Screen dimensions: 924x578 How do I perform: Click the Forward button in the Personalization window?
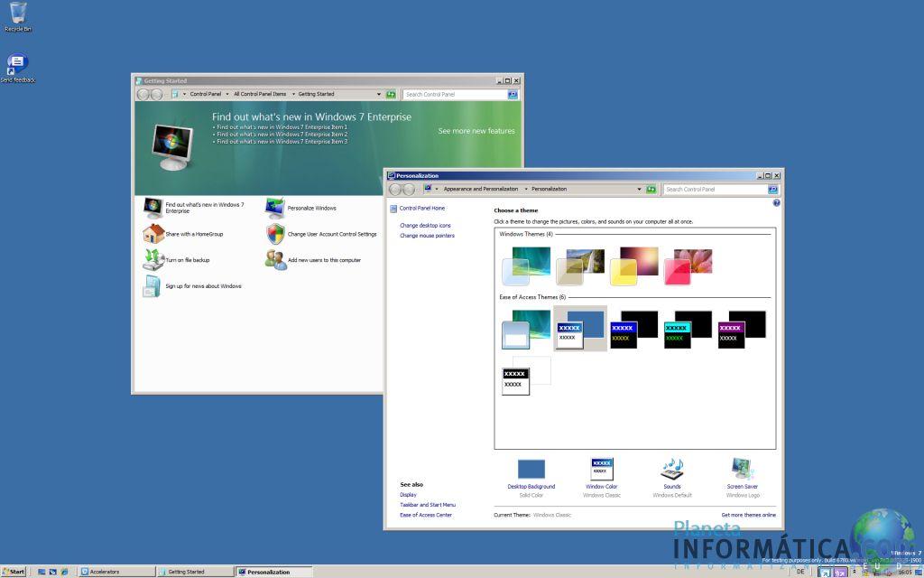(x=409, y=190)
